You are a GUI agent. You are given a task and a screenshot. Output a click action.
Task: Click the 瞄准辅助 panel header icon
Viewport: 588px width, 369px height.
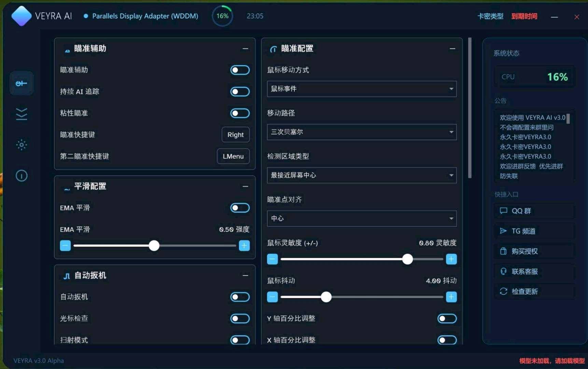67,51
